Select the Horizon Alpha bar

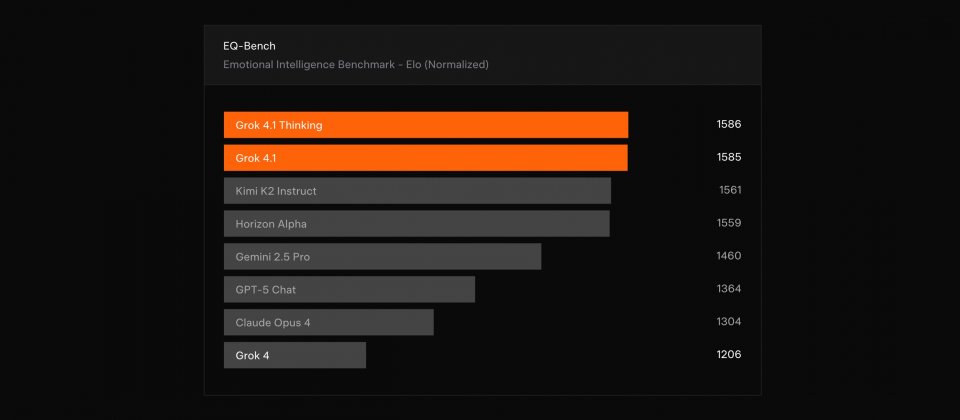tap(416, 224)
